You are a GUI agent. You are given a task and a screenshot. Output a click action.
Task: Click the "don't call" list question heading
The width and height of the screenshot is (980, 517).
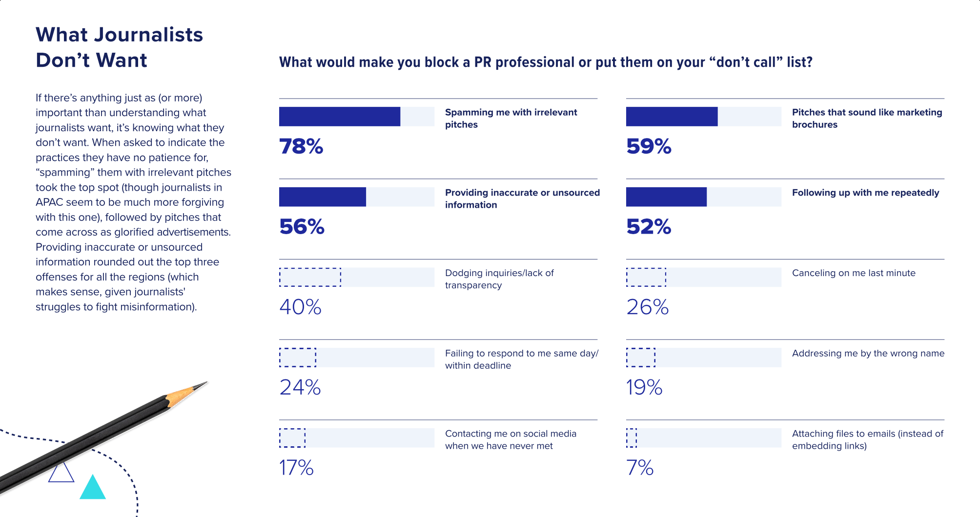(x=546, y=62)
